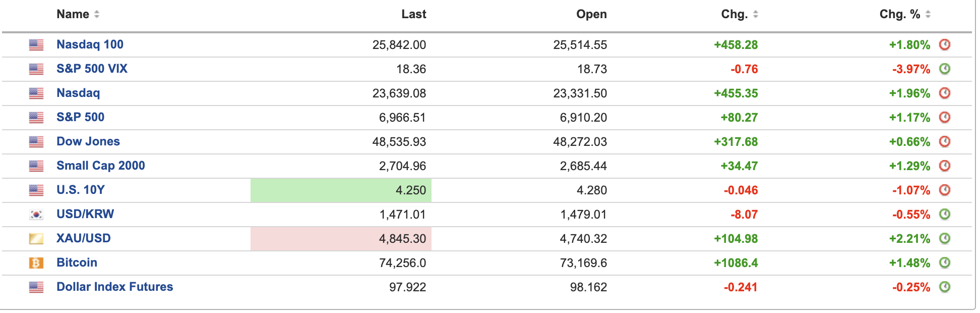Sort by the Chg. % column arrows

[x=928, y=15]
